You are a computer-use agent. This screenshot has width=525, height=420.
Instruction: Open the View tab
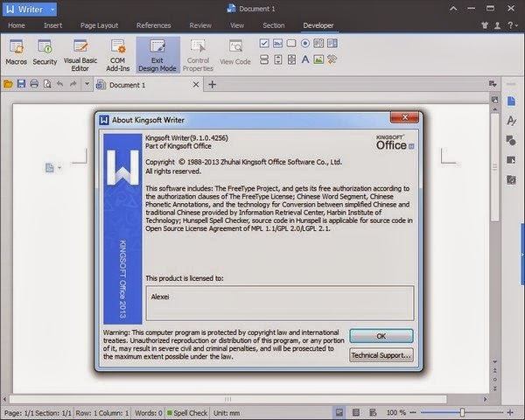(237, 25)
